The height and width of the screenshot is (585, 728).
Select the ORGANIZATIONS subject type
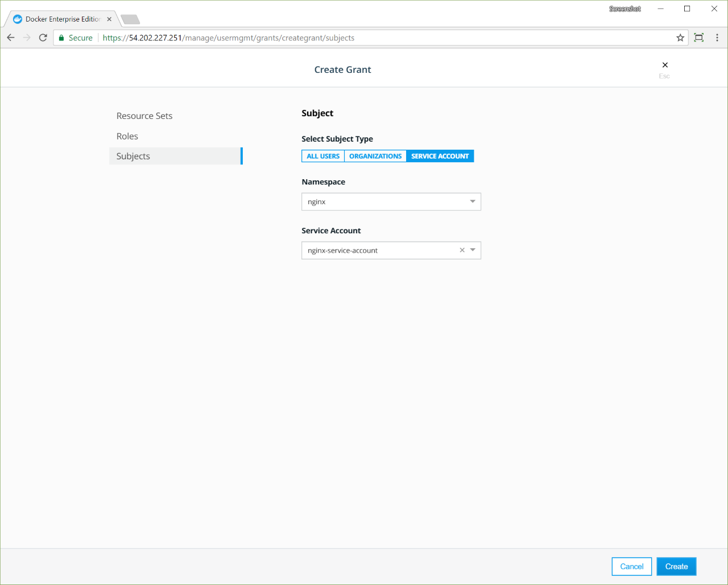tap(375, 156)
